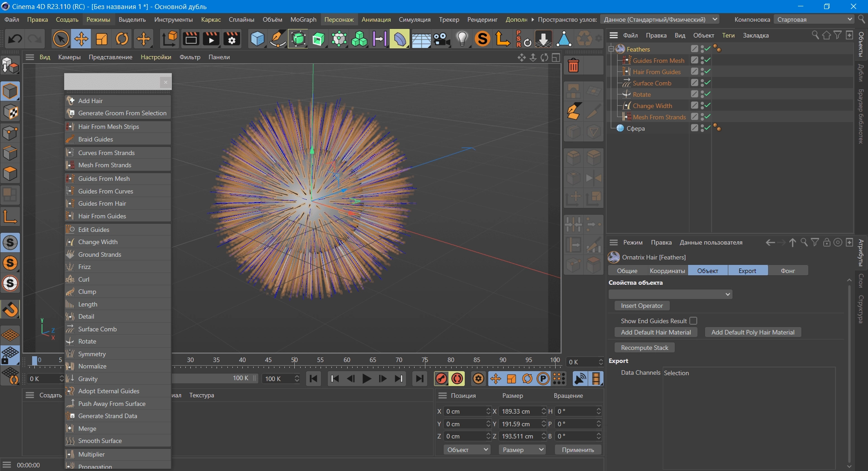The width and height of the screenshot is (868, 471).
Task: Add a Cube primitive object
Action: pyautogui.click(x=257, y=39)
